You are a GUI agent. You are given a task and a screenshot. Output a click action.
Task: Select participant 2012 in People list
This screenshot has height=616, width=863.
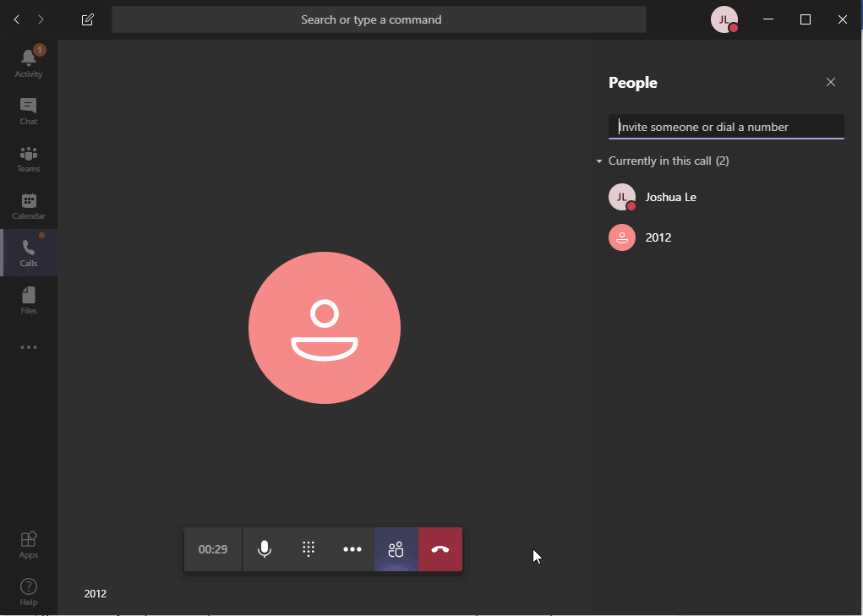point(726,237)
